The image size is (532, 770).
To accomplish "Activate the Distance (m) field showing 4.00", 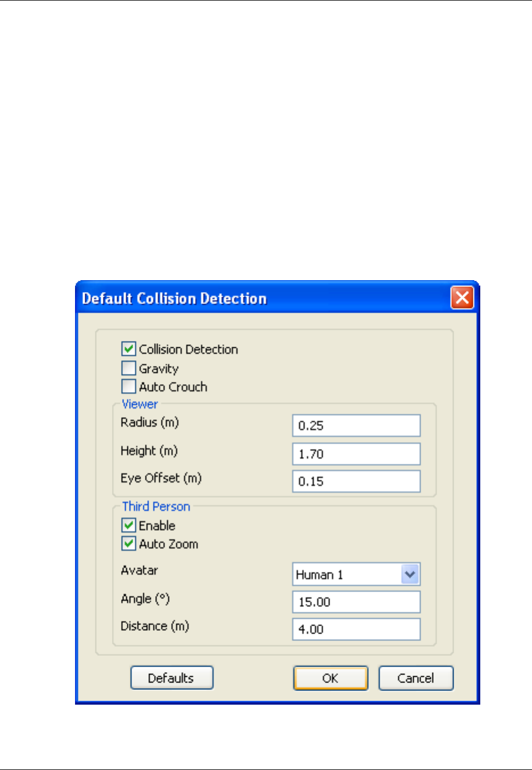I will [356, 629].
